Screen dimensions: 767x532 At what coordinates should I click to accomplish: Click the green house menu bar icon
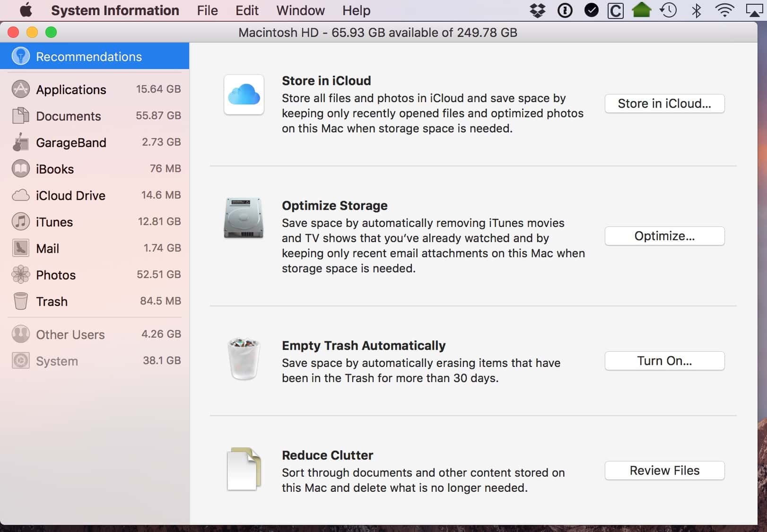[x=641, y=10]
